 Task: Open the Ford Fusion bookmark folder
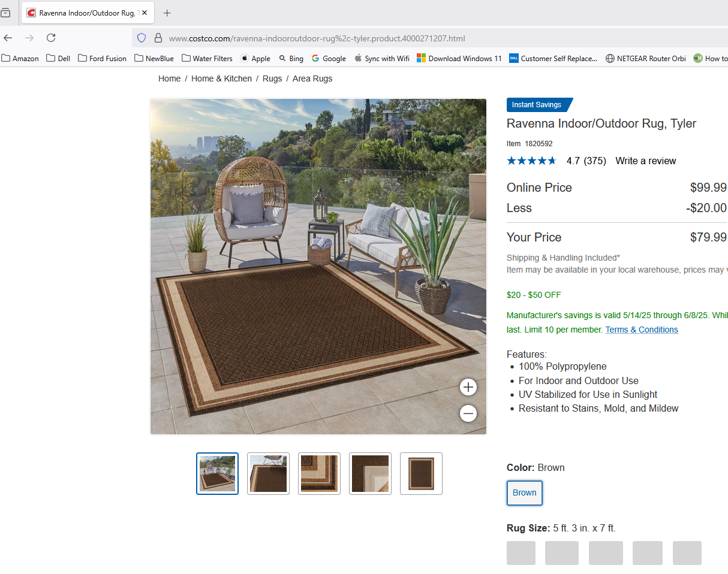tap(102, 58)
